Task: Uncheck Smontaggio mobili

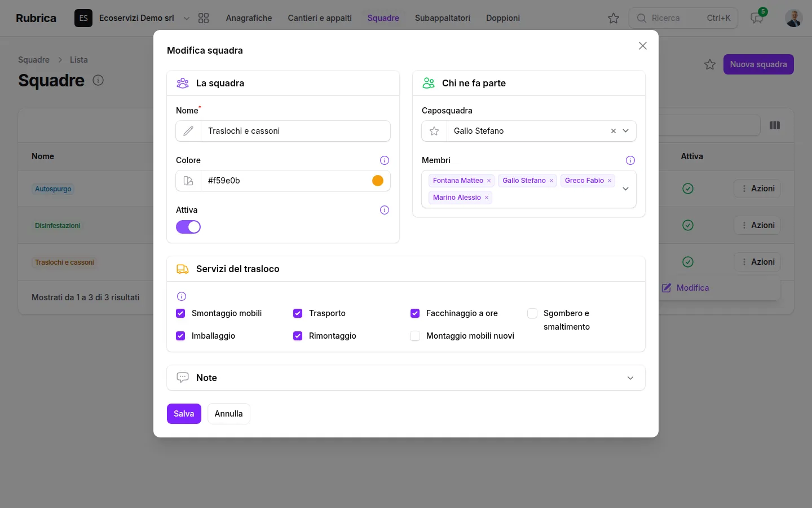Action: pyautogui.click(x=180, y=313)
